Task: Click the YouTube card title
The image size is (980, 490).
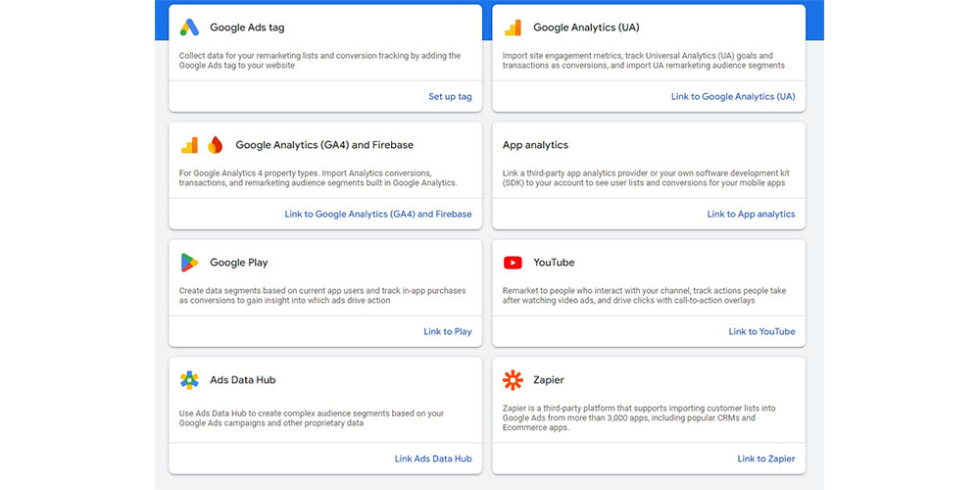Action: 554,263
